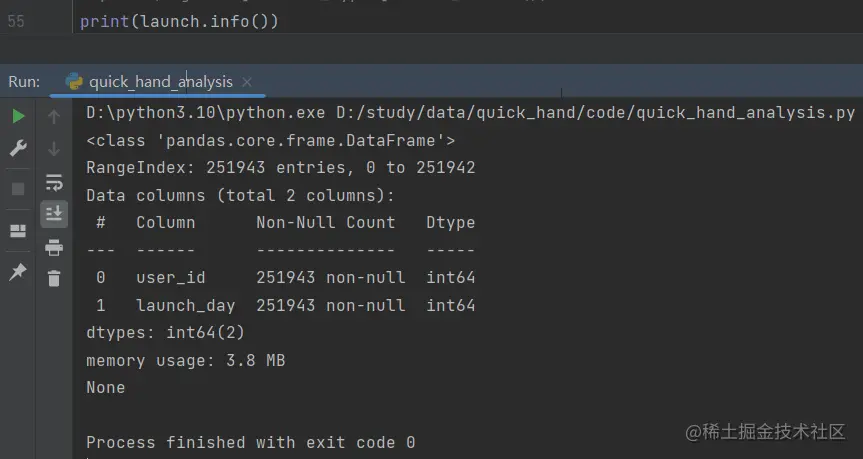Click the 'dtypes: int64(2)' output line
Screen dimensions: 863x459
coord(166,332)
